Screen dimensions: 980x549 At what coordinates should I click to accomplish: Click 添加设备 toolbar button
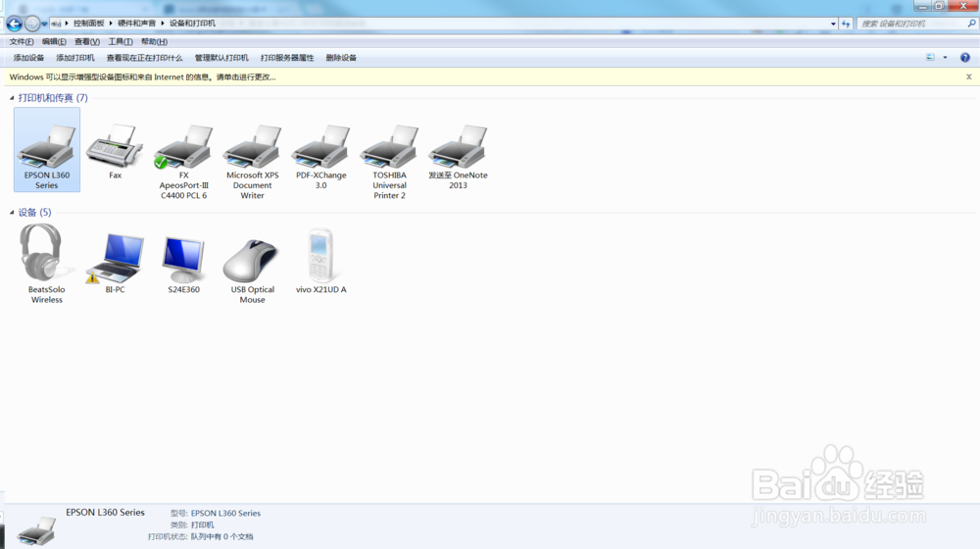point(28,58)
